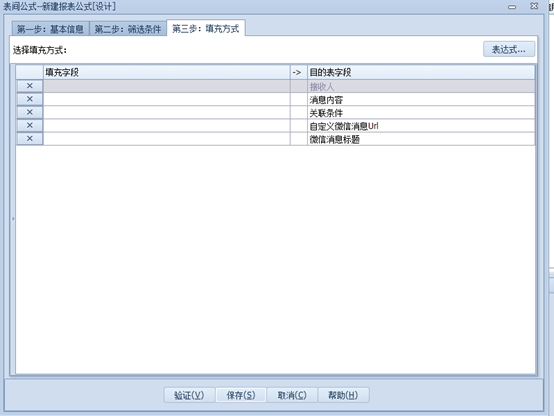Save the formula with 保存(S)

241,395
